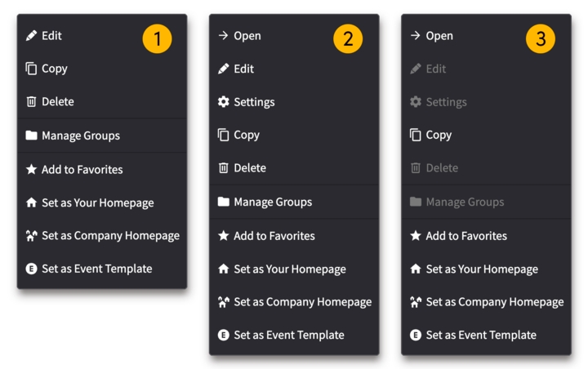Choose Set as Your Homepage in menu 1
Screen dimensions: 588x369
tap(97, 203)
